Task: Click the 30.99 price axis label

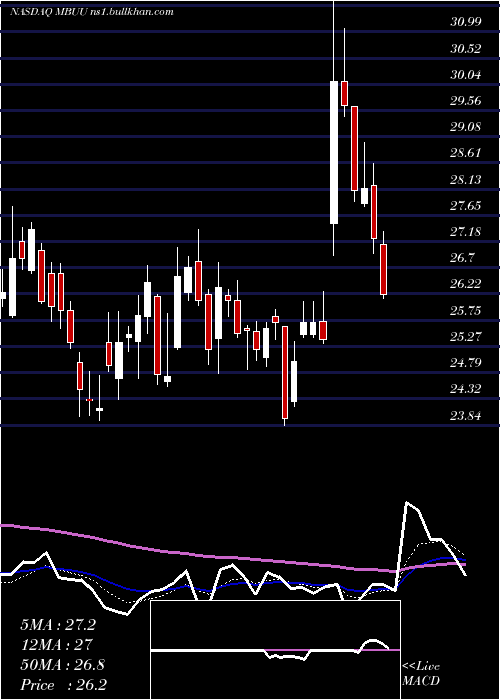Action: click(x=466, y=22)
